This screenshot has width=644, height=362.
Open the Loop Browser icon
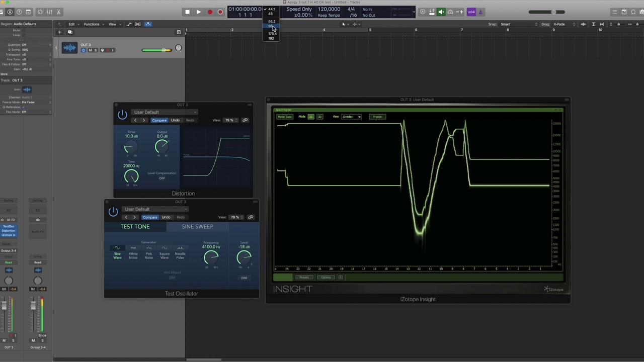point(633,12)
